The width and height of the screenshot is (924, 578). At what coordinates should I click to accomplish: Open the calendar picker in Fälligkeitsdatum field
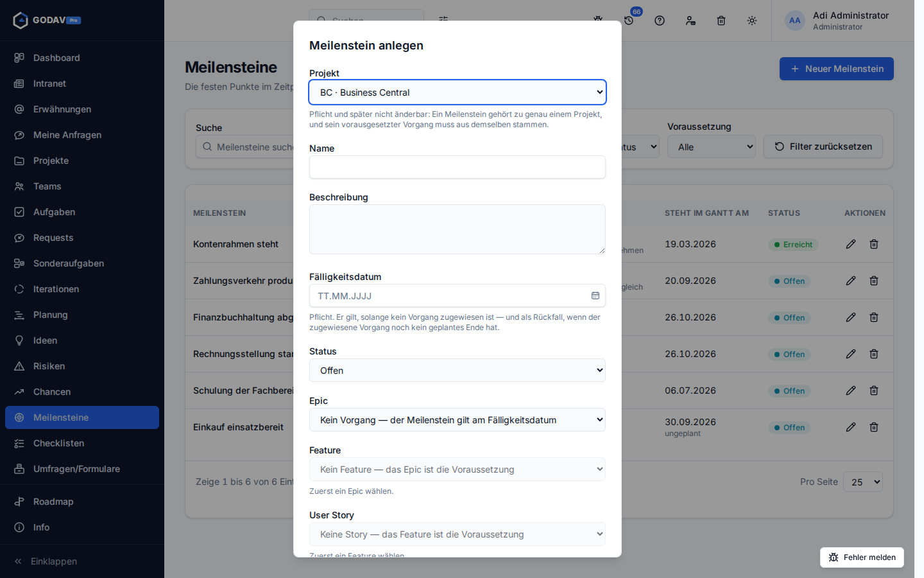pos(595,295)
